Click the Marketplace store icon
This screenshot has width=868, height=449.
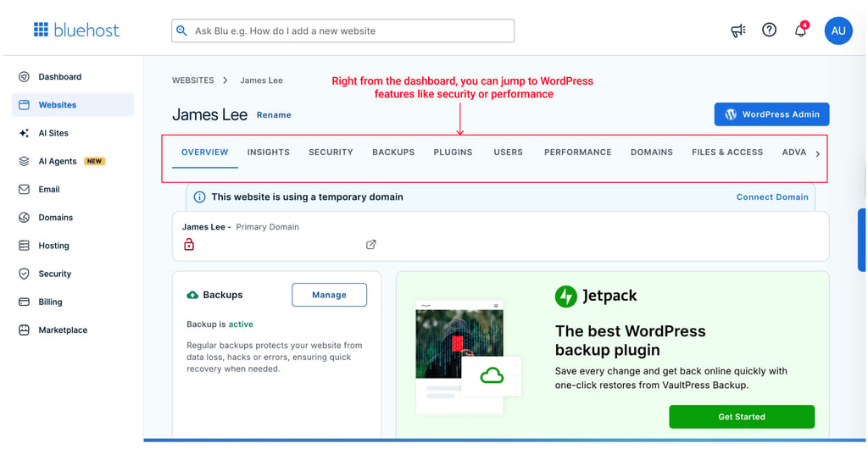tap(24, 330)
